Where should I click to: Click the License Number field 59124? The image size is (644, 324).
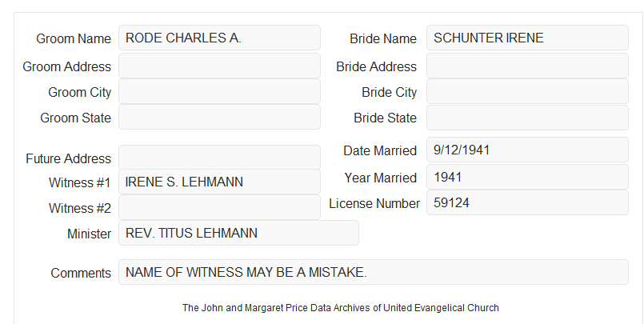click(x=527, y=202)
